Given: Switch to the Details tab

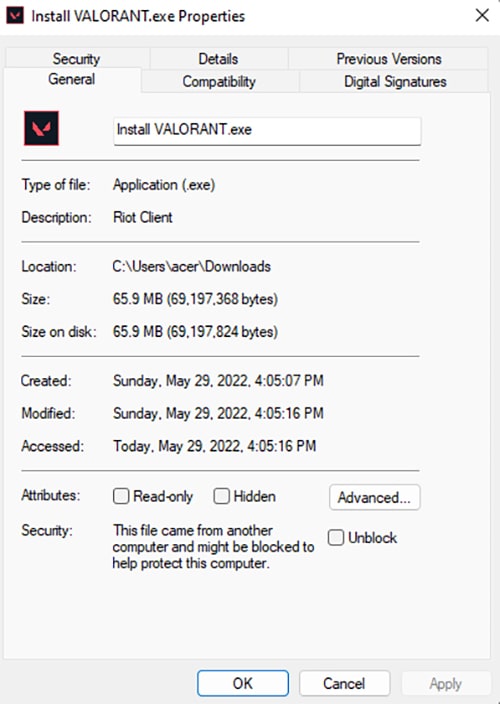Looking at the screenshot, I should [219, 59].
